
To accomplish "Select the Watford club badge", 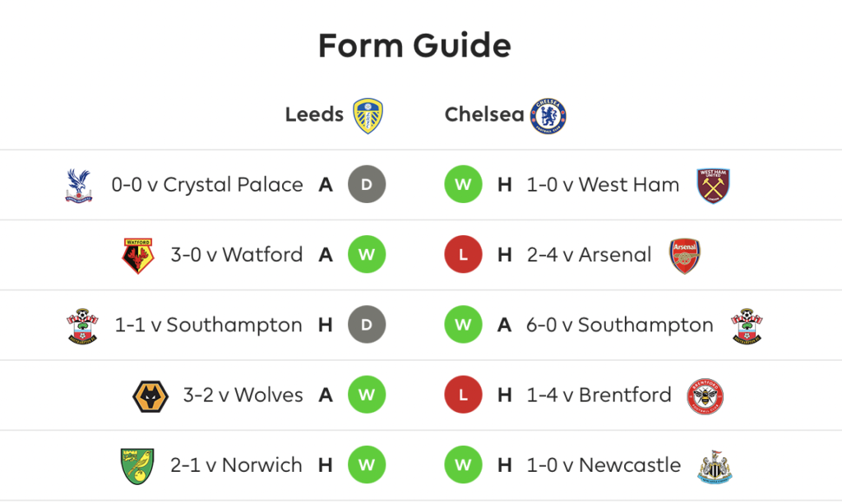I will (138, 256).
